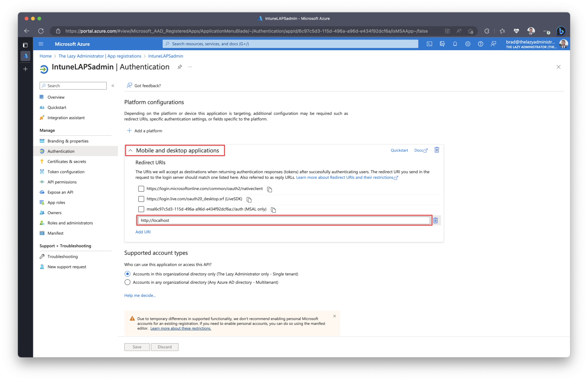Viewport: 588px width, 381px height.
Task: Check the msal auth (MSAL only) URI box
Action: (141, 209)
